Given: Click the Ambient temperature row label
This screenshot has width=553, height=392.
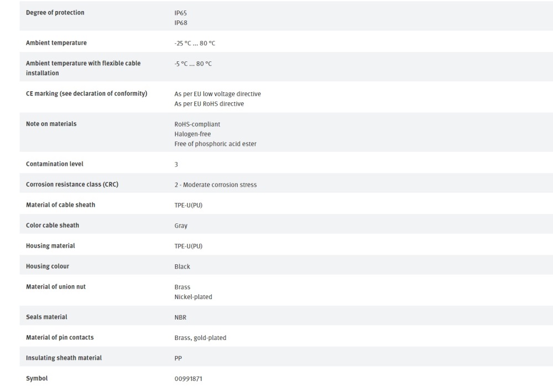Looking at the screenshot, I should coord(56,43).
